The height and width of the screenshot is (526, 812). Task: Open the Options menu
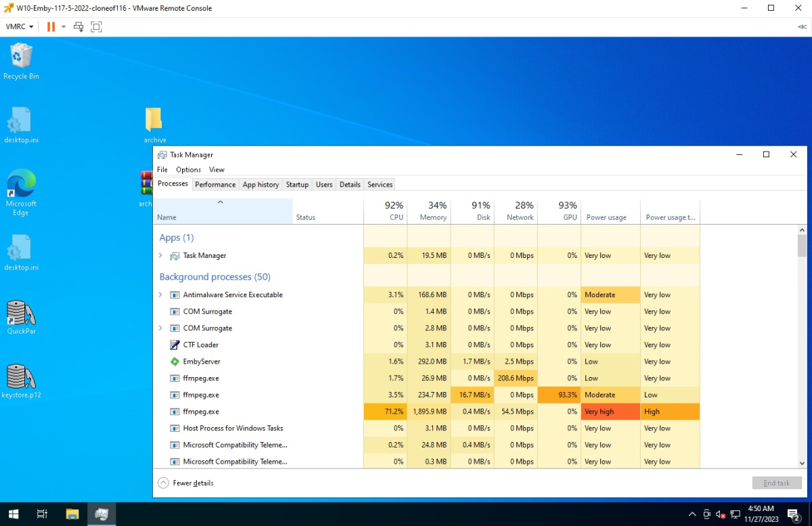coord(188,170)
